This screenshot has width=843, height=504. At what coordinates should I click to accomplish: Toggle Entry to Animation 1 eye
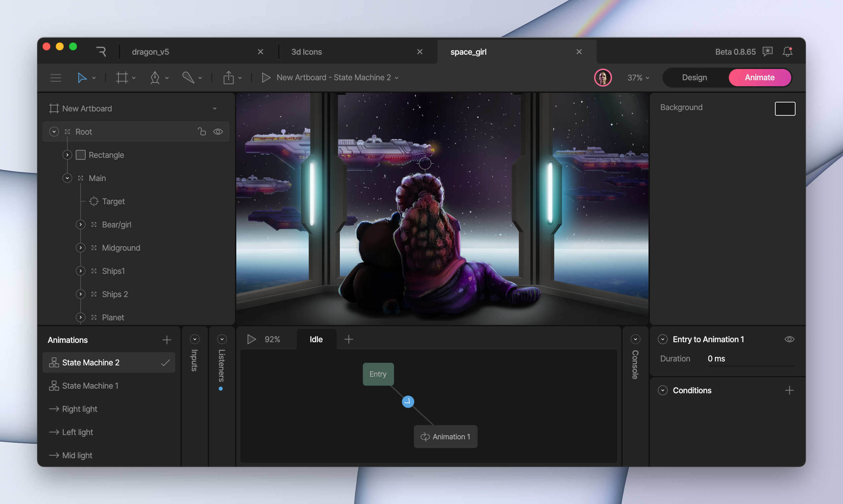coord(789,339)
